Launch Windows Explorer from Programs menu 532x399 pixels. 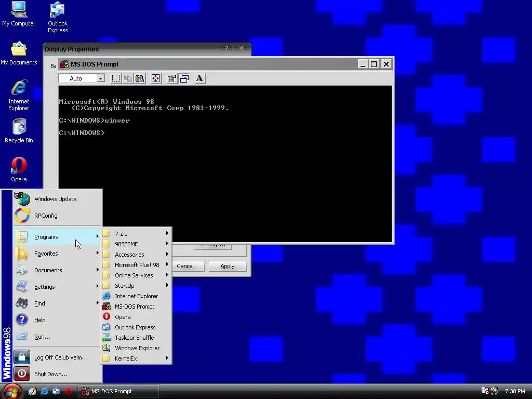coord(136,348)
